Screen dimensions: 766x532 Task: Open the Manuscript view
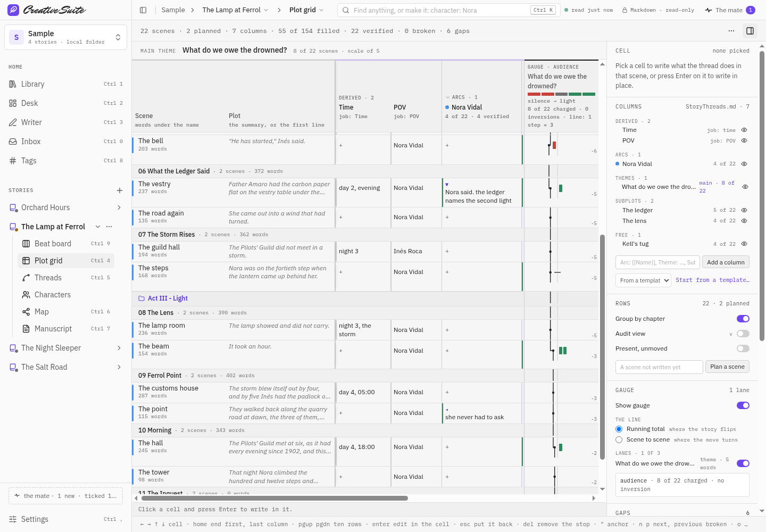tap(66, 329)
